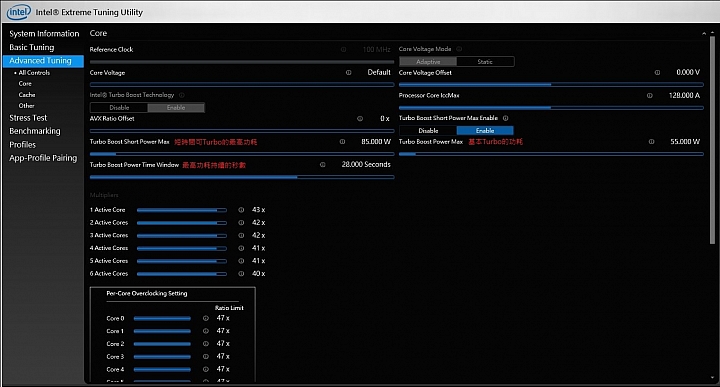Screen dimensions: 720x387
Task: Adjust Turbo Boost Power Max slider
Action: click(x=551, y=154)
